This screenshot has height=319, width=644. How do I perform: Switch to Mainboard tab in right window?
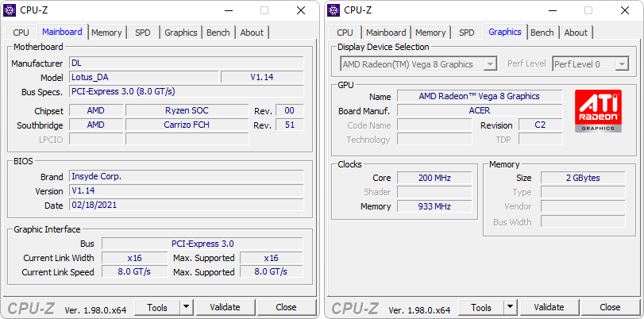[x=386, y=33]
